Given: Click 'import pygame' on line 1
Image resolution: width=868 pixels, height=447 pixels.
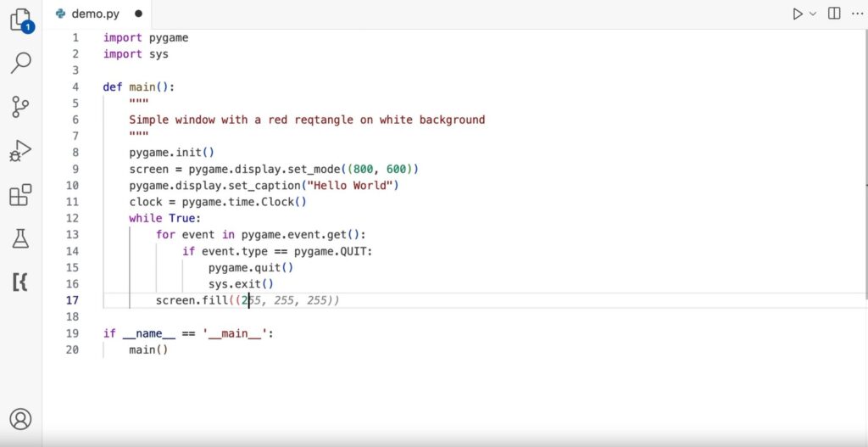Looking at the screenshot, I should click(x=146, y=37).
